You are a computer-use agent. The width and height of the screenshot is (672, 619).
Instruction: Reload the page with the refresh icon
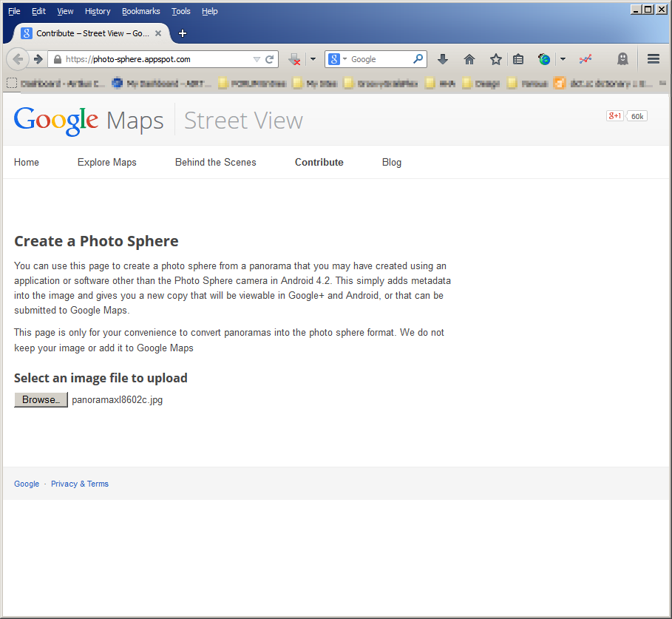(268, 58)
